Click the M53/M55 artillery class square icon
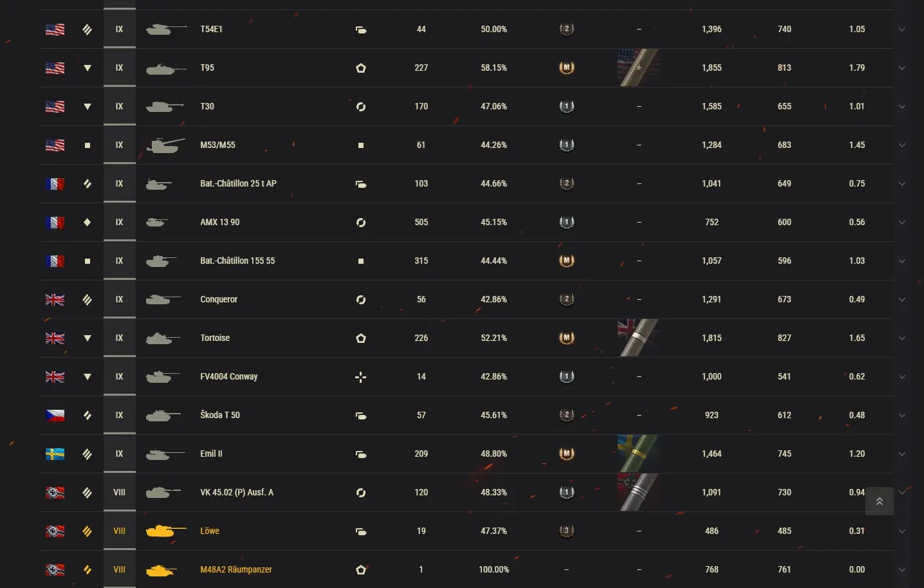Screen dimensions: 924x588 [x=88, y=145]
